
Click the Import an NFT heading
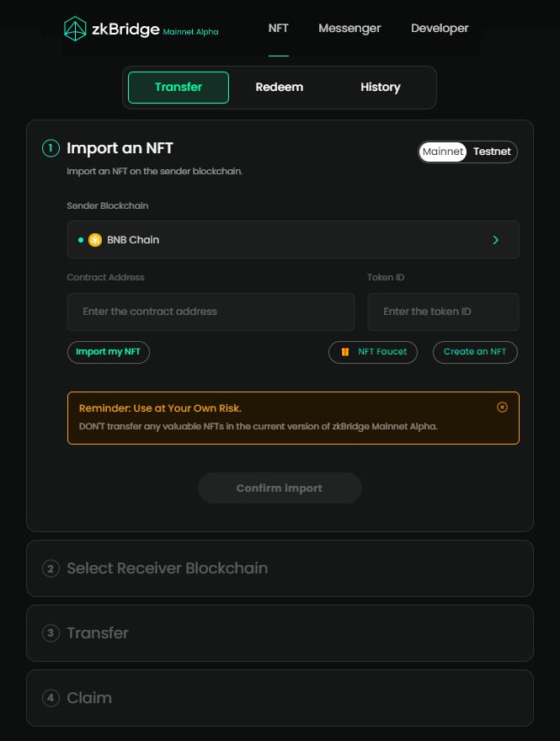(x=120, y=148)
